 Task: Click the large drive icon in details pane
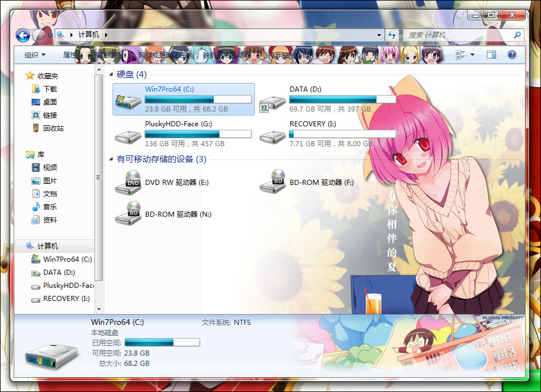(51, 356)
